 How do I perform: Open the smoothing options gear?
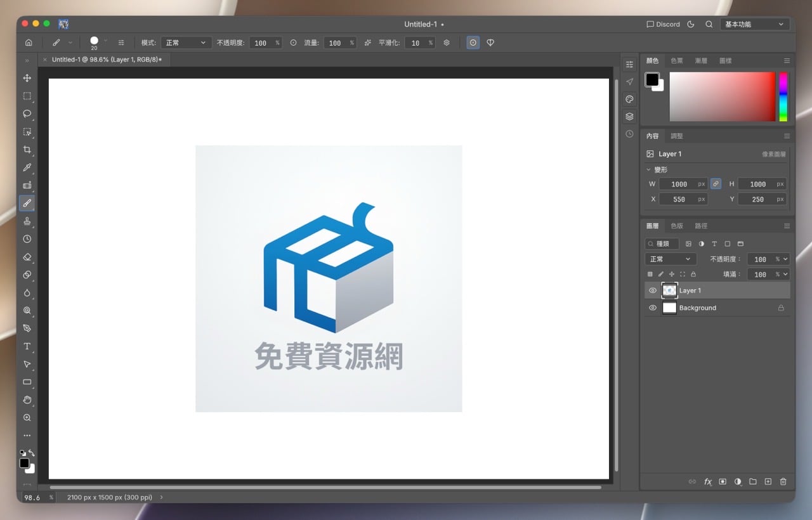[447, 42]
